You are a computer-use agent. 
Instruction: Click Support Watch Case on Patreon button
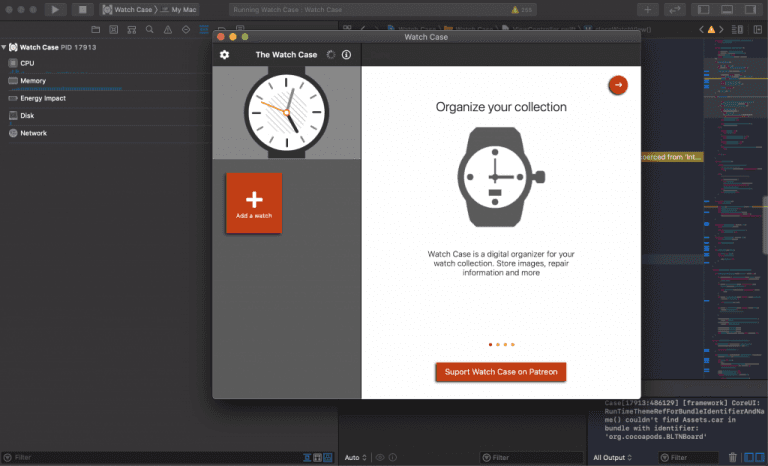click(x=500, y=372)
